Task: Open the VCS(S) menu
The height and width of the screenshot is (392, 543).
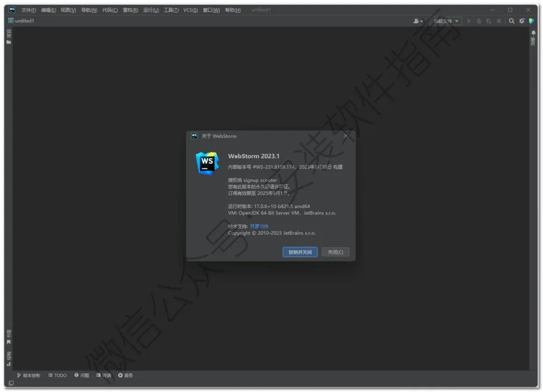Action: pos(191,10)
